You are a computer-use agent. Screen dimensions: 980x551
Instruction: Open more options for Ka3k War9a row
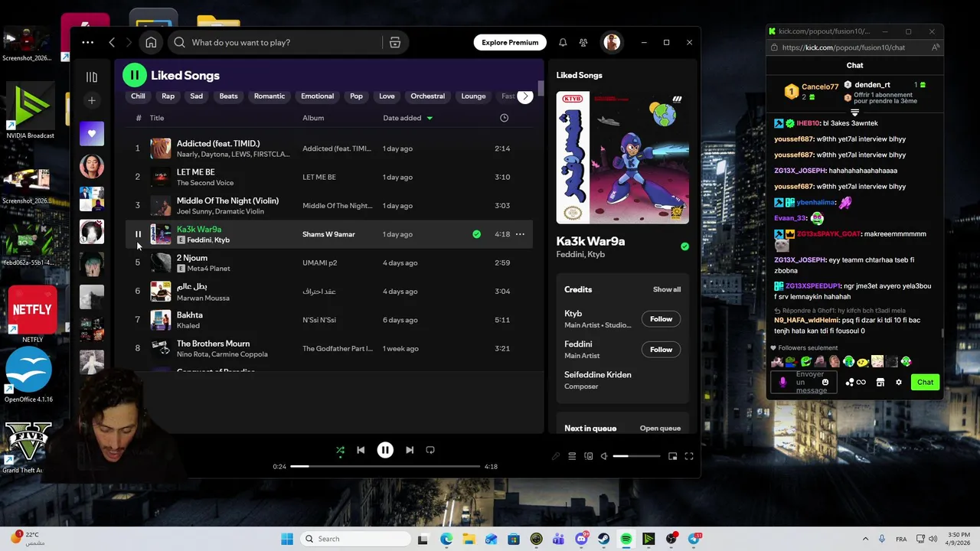[520, 234]
